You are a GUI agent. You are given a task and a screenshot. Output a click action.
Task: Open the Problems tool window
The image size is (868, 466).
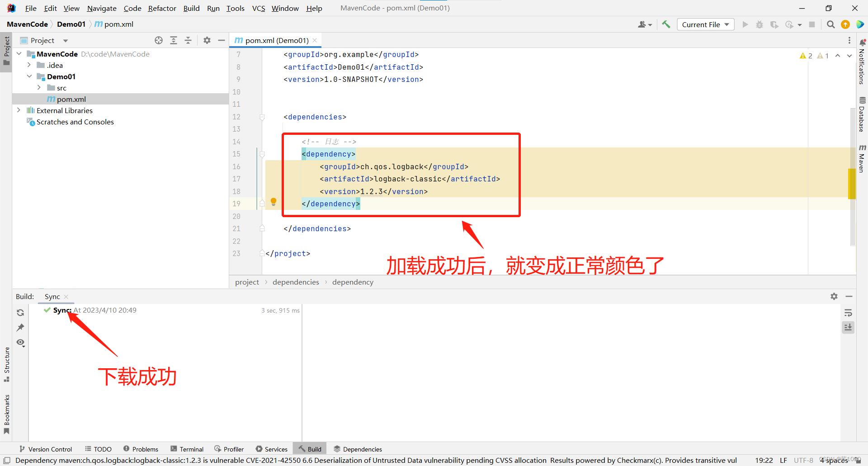141,449
